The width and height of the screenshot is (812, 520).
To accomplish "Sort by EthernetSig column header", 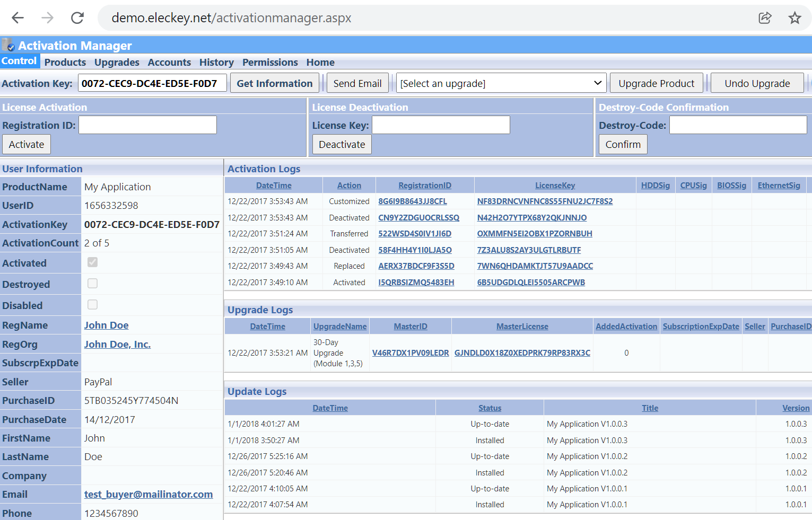I will coord(779,186).
